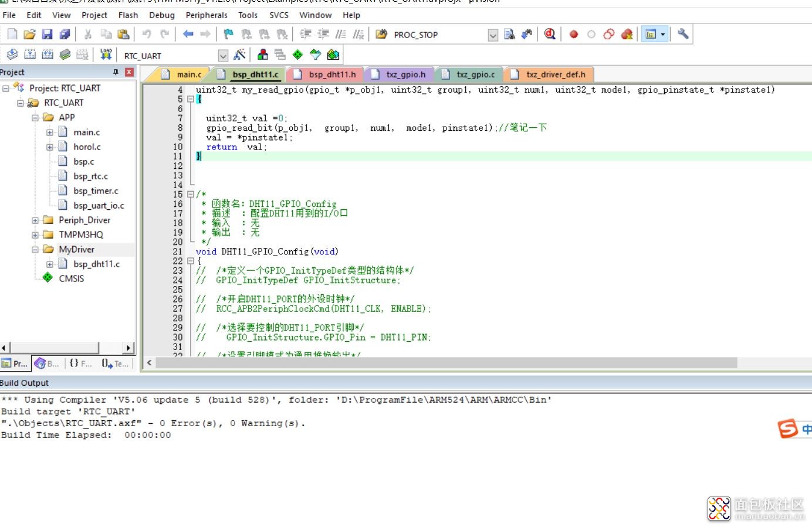This screenshot has height=527, width=812.
Task: Select bsp_rtc.c in project tree
Action: 90,176
